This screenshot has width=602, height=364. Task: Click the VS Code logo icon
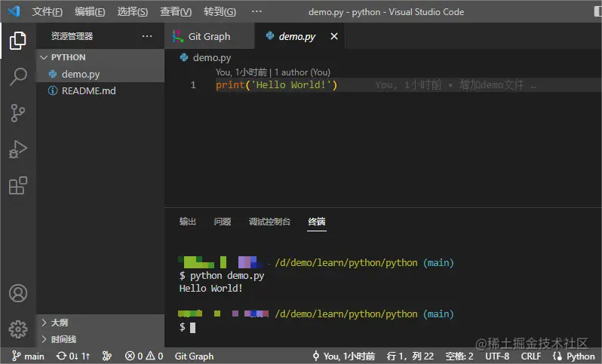coord(14,11)
